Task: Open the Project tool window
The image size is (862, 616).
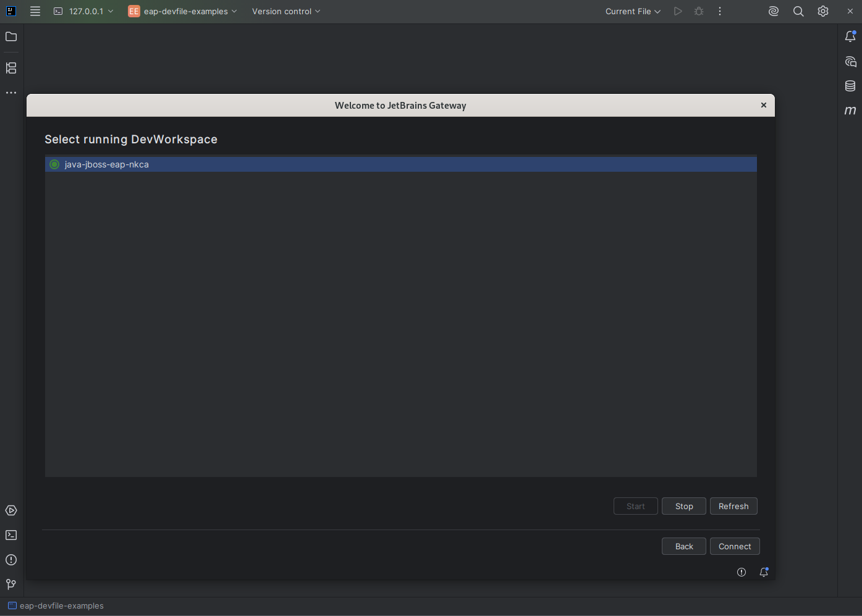Action: click(x=11, y=37)
